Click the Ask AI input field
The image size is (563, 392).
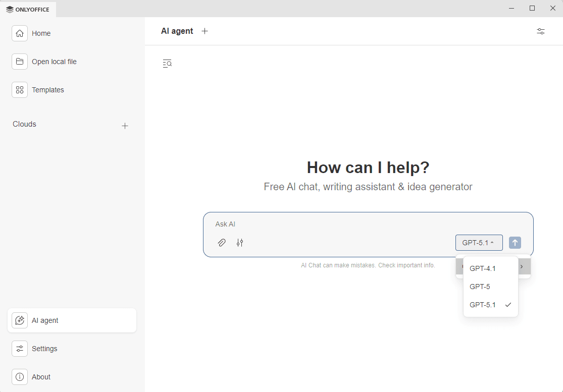[x=353, y=224]
